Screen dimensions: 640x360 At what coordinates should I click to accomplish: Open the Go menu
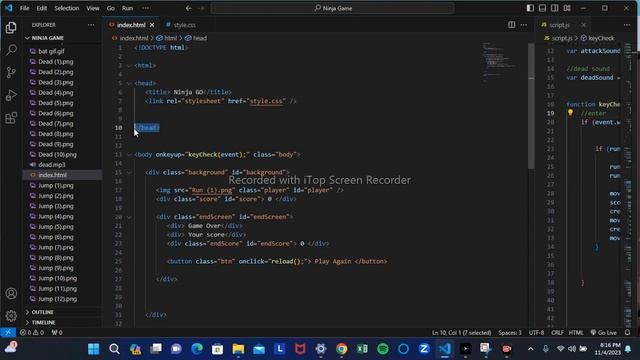111,8
